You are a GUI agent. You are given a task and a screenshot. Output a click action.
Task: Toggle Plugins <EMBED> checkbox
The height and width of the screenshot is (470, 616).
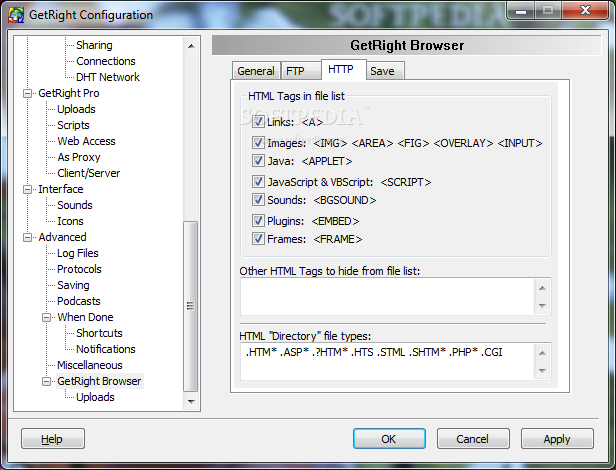tap(258, 220)
